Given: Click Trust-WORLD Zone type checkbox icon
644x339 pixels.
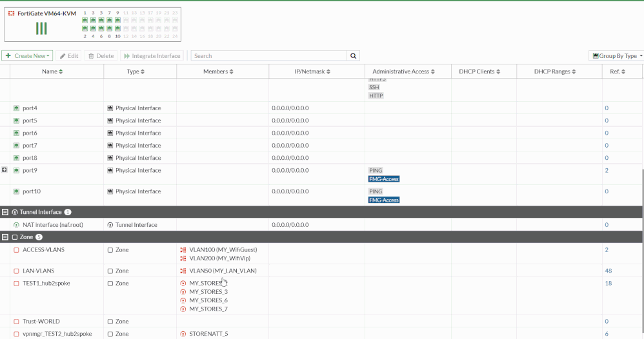Looking at the screenshot, I should pyautogui.click(x=110, y=322).
